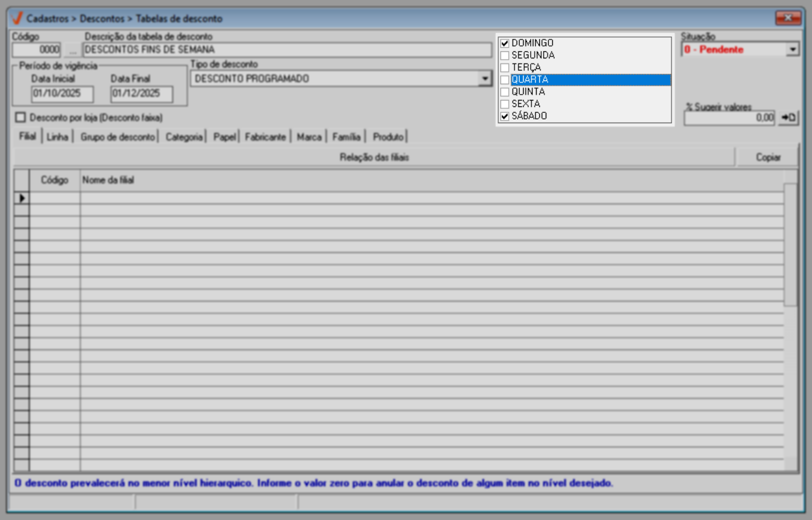Viewport: 812px width, 520px height.
Task: Check the SEXTA checkbox
Action: (505, 104)
